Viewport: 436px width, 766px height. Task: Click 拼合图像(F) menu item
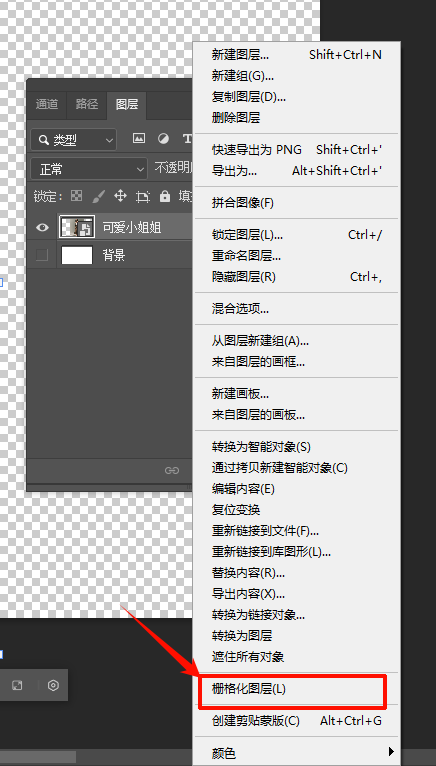pos(297,203)
